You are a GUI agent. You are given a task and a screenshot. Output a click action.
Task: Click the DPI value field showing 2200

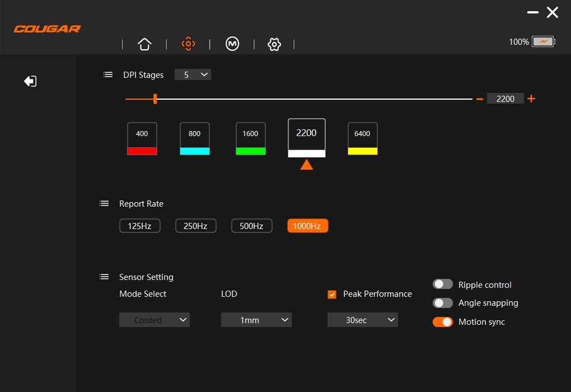click(505, 99)
